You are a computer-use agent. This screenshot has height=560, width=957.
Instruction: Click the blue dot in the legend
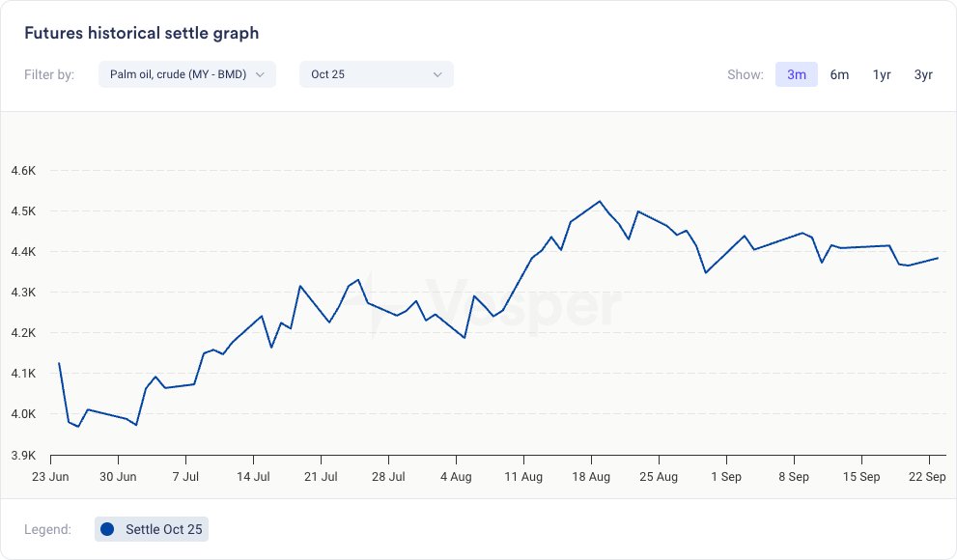[x=107, y=529]
